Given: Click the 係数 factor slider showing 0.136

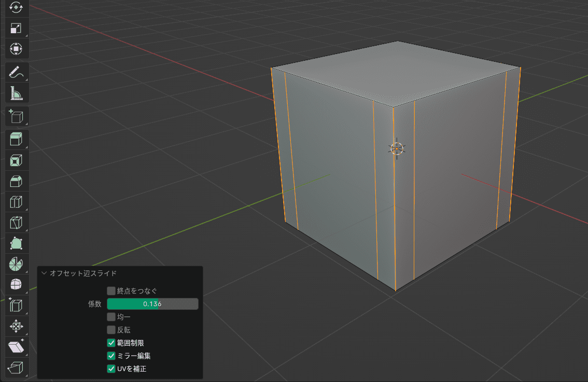Looking at the screenshot, I should point(152,304).
